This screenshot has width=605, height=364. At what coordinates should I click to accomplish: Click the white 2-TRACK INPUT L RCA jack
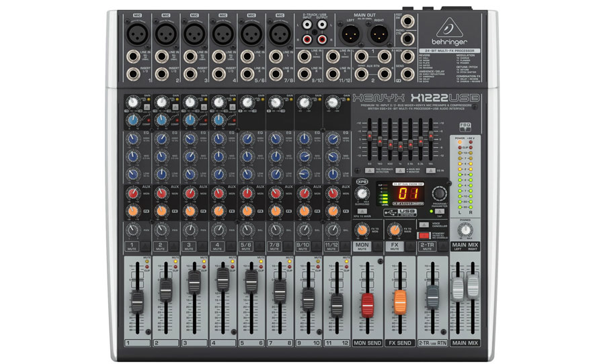tap(307, 25)
